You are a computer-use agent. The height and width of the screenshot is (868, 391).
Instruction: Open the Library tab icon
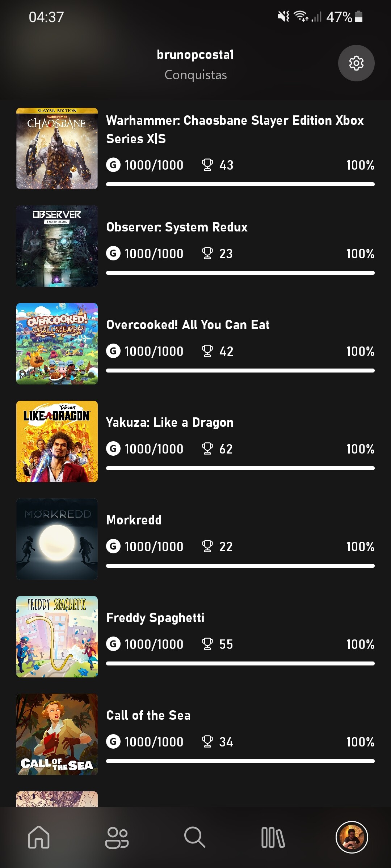273,837
